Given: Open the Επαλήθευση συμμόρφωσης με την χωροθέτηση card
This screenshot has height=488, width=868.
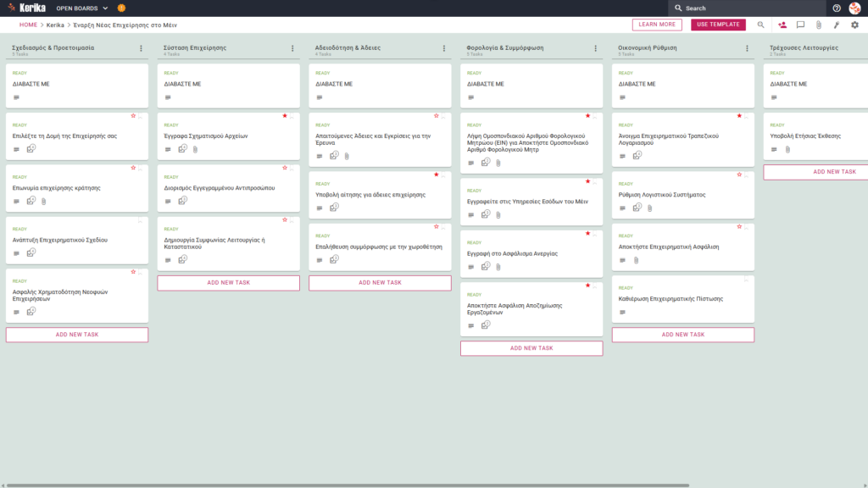Looking at the screenshot, I should coord(380,247).
